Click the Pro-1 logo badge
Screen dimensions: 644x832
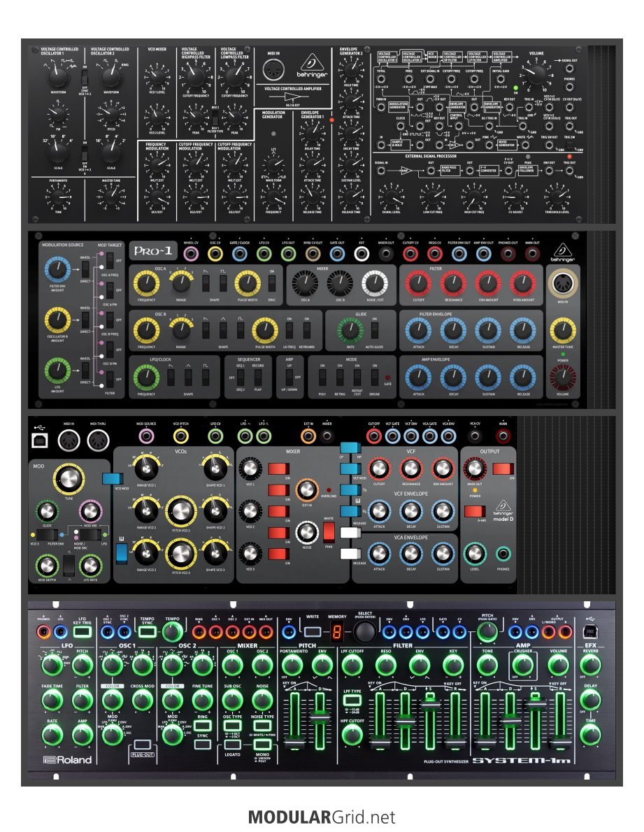tap(152, 251)
